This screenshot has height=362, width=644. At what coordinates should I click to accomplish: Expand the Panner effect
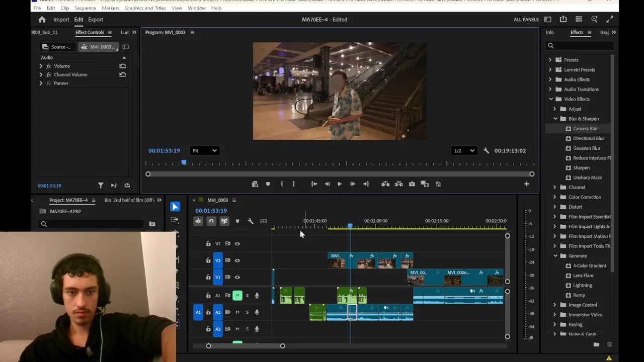pyautogui.click(x=41, y=83)
